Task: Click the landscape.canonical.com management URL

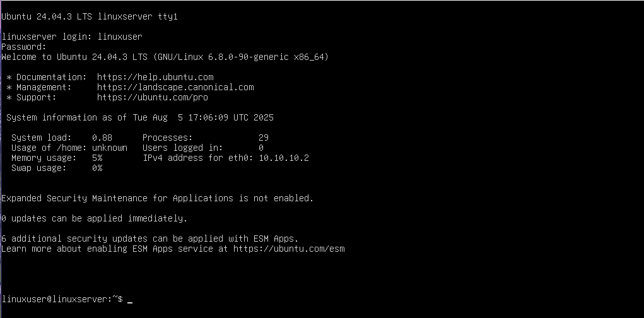Action: [175, 87]
